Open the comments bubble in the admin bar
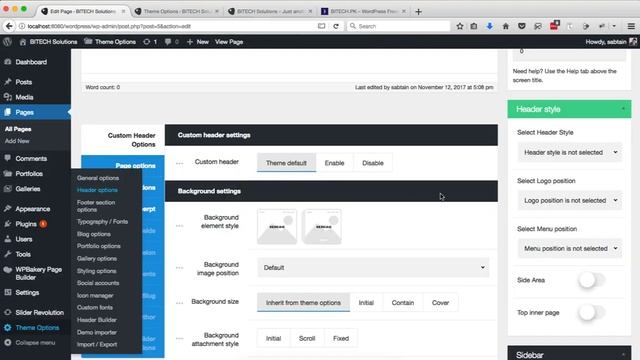Viewport: 640px width, 360px height. tap(171, 42)
